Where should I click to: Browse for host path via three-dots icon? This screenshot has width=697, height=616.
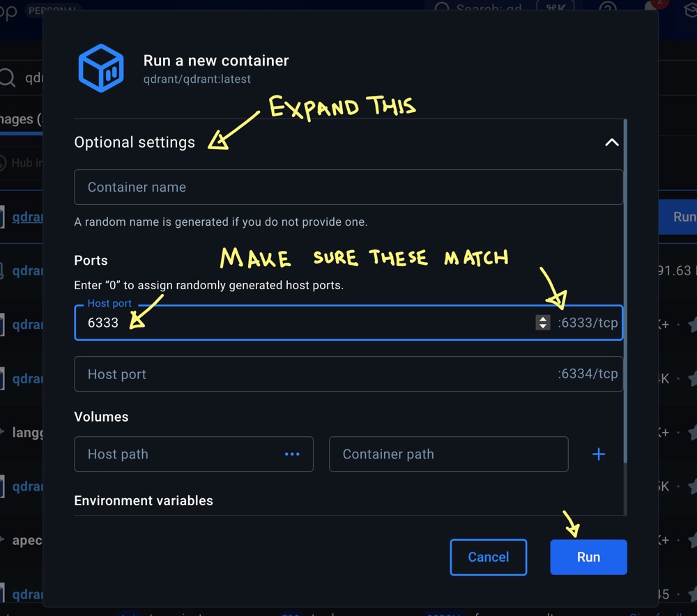click(292, 454)
